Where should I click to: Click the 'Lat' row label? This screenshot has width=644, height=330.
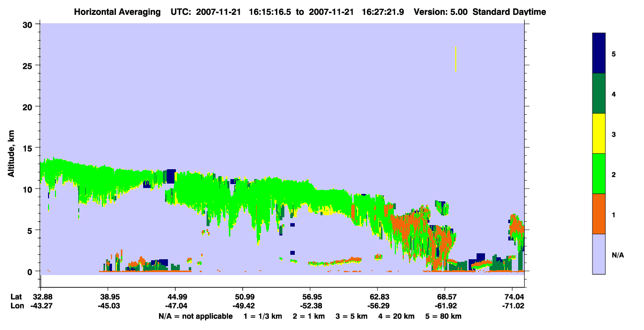coord(16,297)
